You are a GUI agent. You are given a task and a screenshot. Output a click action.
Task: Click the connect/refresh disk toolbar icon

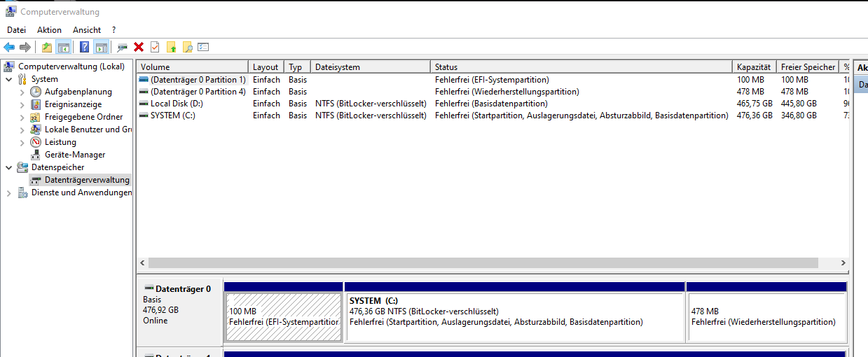pos(123,47)
